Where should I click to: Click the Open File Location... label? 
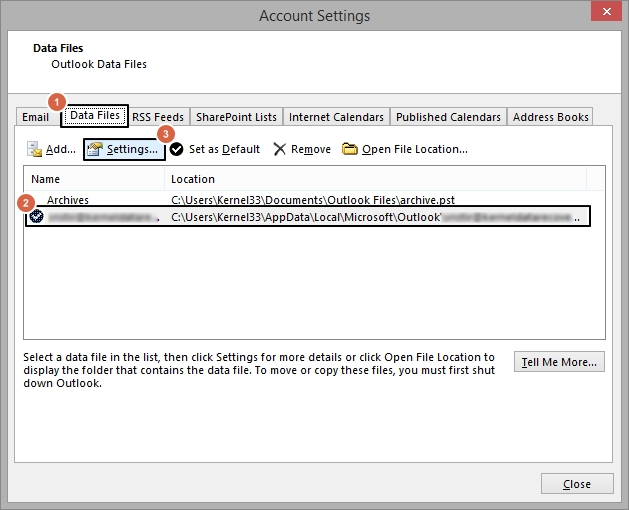click(x=415, y=149)
